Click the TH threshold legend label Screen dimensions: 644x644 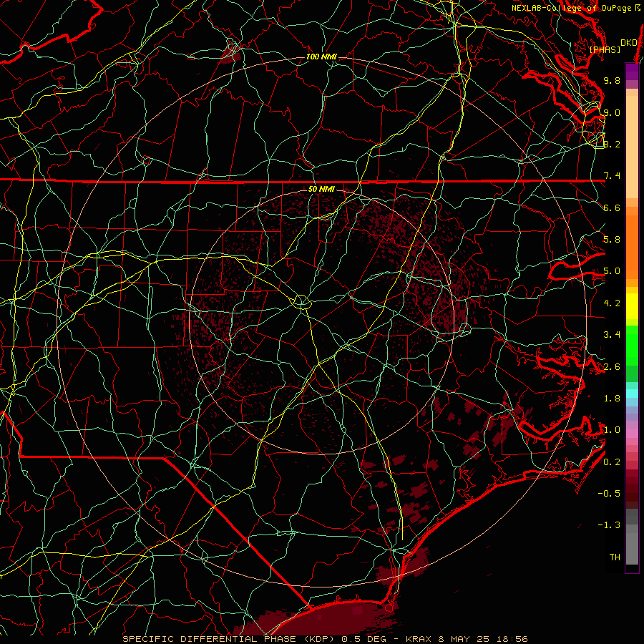(x=615, y=557)
